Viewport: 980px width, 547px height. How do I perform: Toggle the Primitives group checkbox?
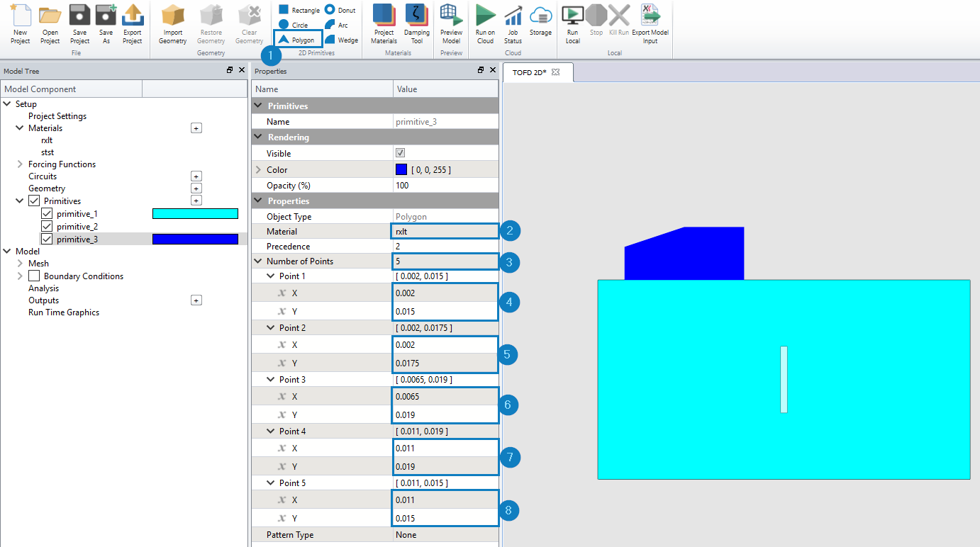click(x=33, y=201)
